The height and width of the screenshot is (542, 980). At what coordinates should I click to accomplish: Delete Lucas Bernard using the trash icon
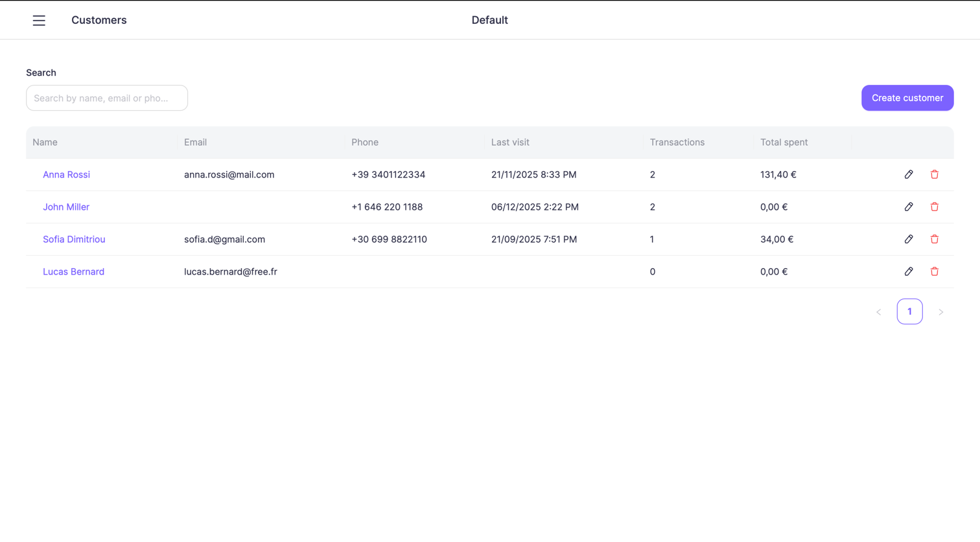[935, 271]
